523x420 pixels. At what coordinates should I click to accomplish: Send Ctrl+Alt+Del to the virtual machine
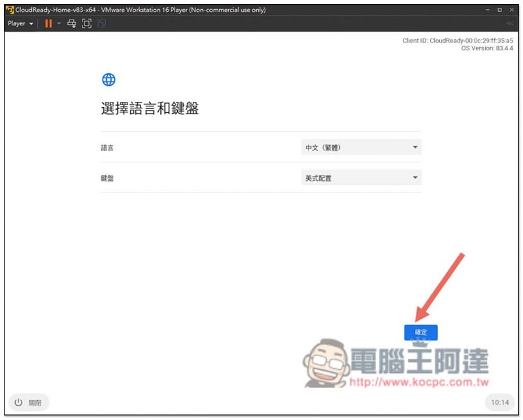71,24
